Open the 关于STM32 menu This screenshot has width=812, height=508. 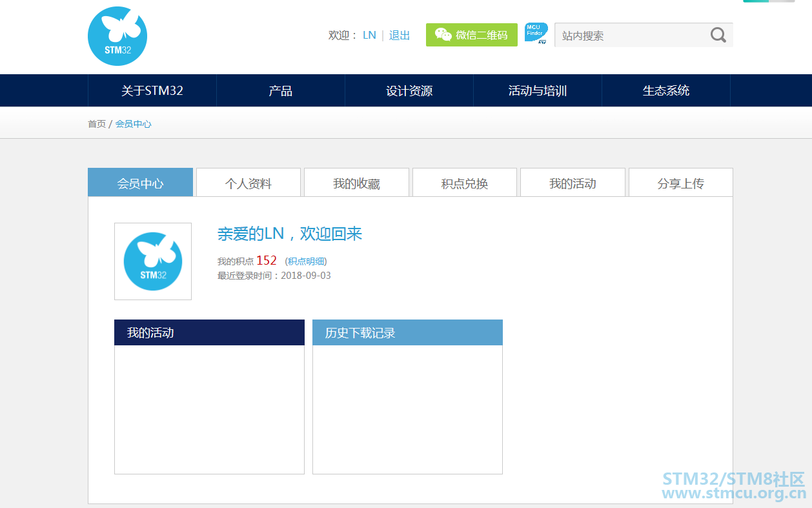pyautogui.click(x=152, y=90)
